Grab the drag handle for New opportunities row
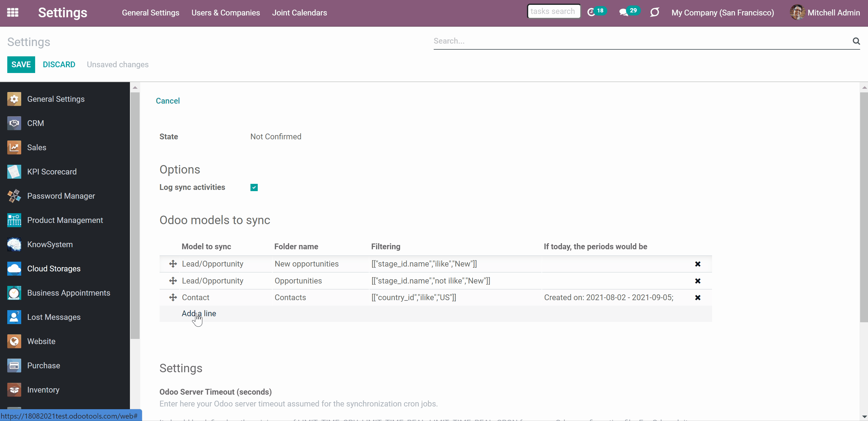This screenshot has width=868, height=421. [x=173, y=264]
